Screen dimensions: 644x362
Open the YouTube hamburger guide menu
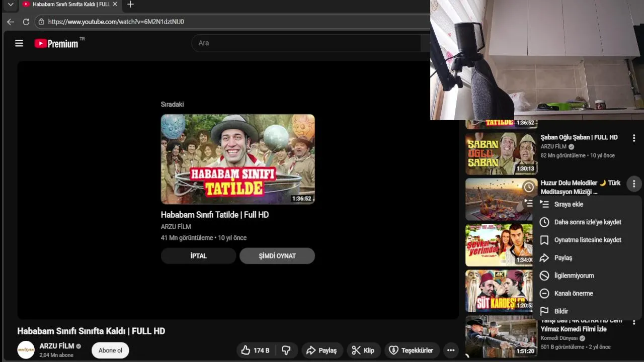(x=19, y=43)
